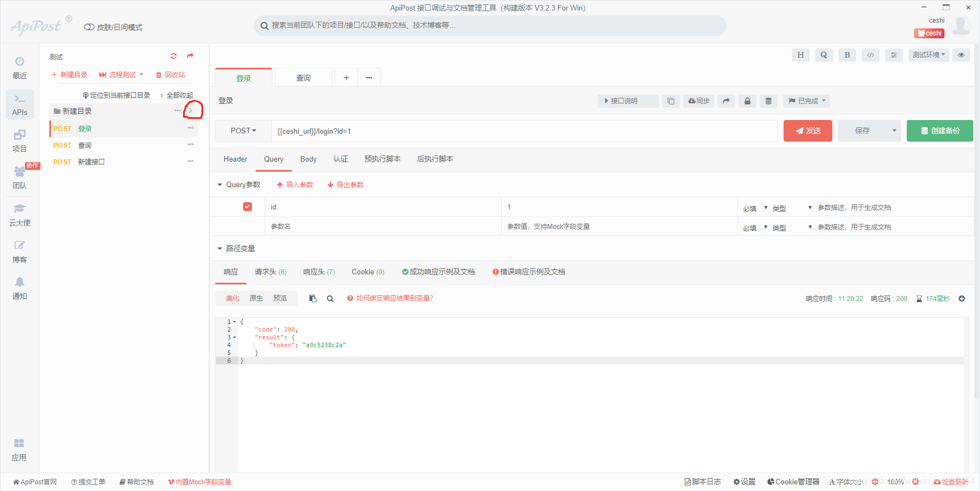Search within the response body
Viewport: 980px width, 491px height.
point(330,299)
